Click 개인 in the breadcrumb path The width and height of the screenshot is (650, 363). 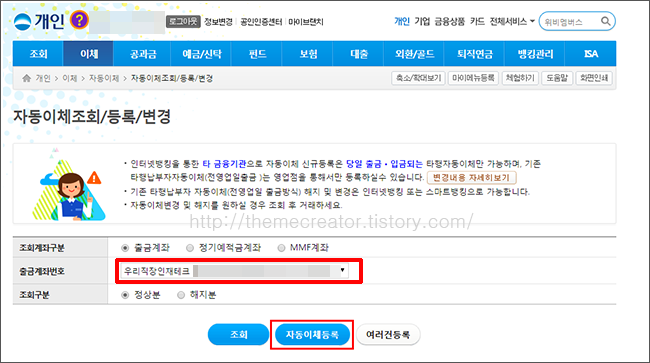[x=43, y=78]
